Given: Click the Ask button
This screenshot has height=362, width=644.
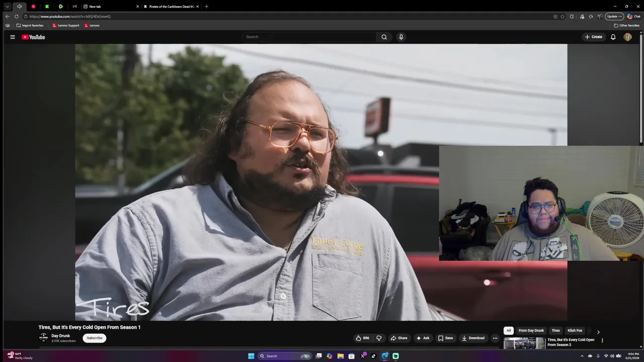Looking at the screenshot, I should [423, 338].
